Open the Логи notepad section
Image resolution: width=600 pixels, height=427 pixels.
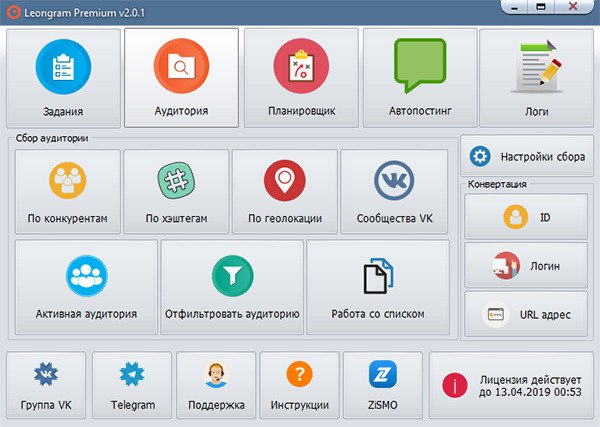pos(536,78)
